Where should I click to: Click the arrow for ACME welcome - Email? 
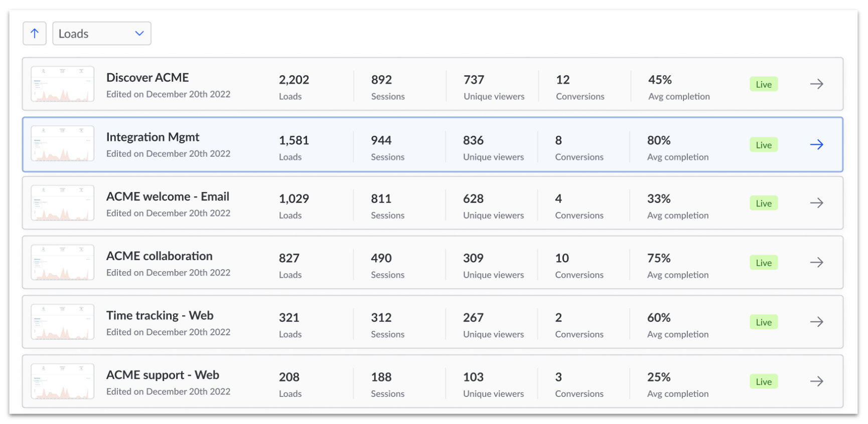tap(816, 203)
